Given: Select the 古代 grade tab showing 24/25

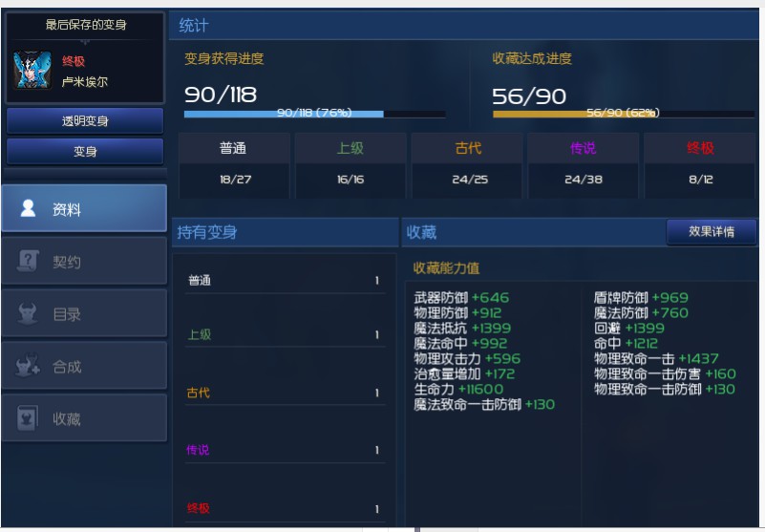Looking at the screenshot, I should [468, 164].
